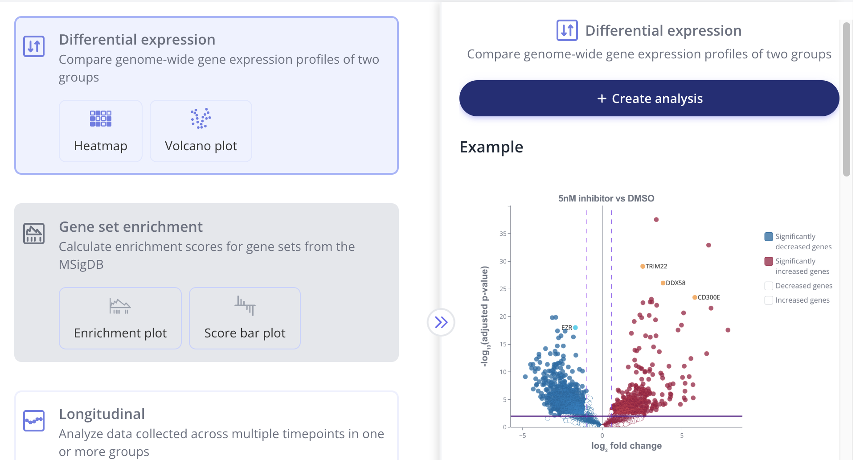Collapse the panel with double-chevron button
Viewport: 868px width, 460px height.
(x=441, y=322)
